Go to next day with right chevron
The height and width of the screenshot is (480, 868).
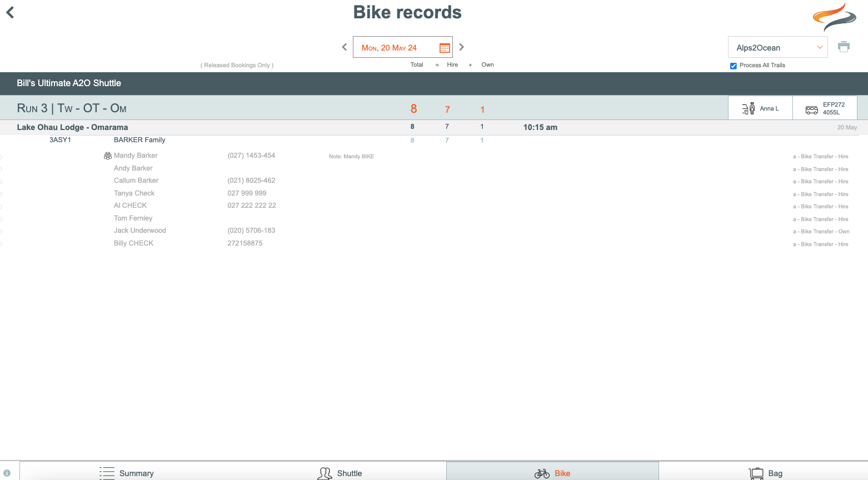pyautogui.click(x=461, y=47)
